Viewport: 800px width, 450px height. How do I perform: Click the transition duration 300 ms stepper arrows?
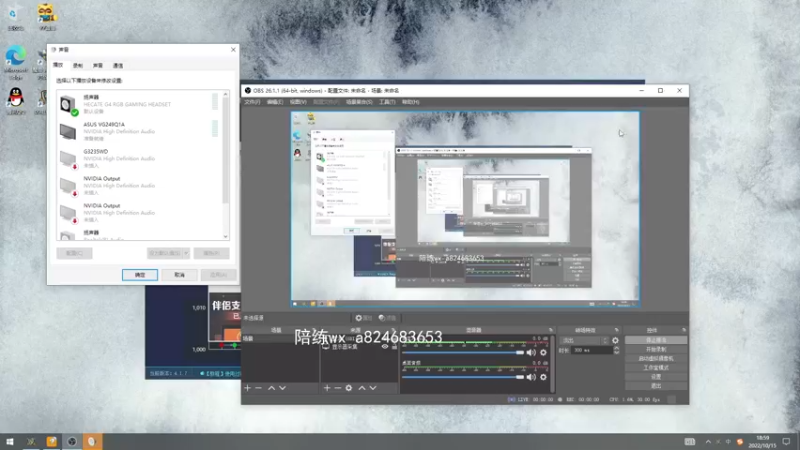pos(616,351)
